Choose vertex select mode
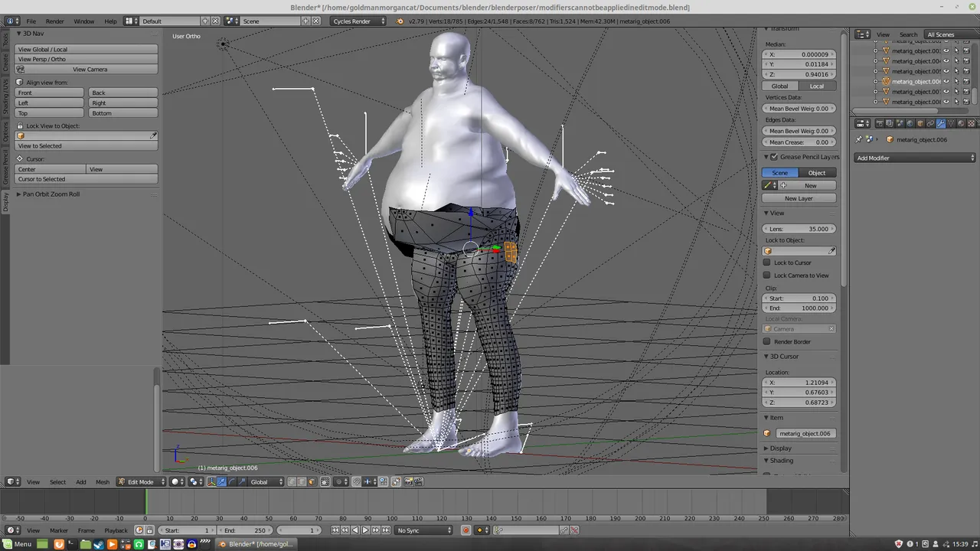The height and width of the screenshot is (551, 980). 292,481
